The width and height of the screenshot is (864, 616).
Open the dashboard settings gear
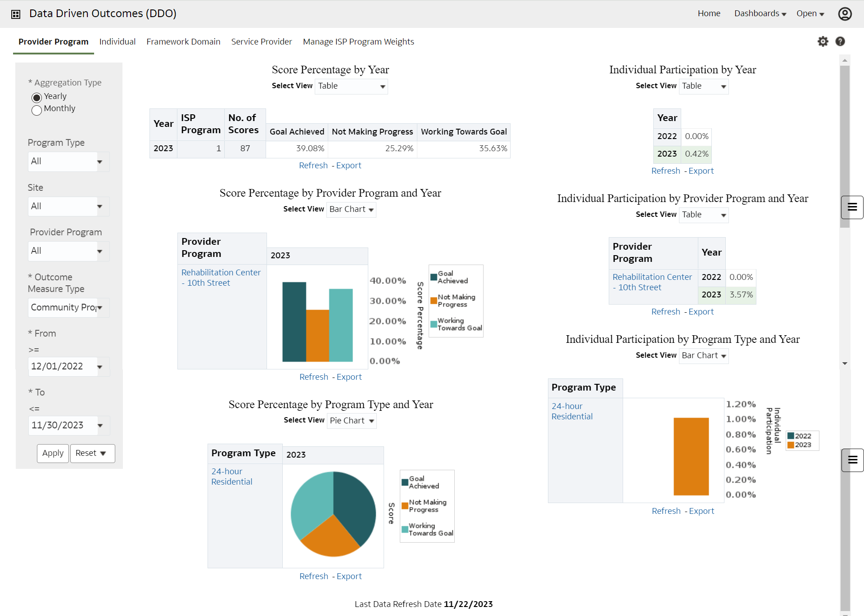click(823, 41)
